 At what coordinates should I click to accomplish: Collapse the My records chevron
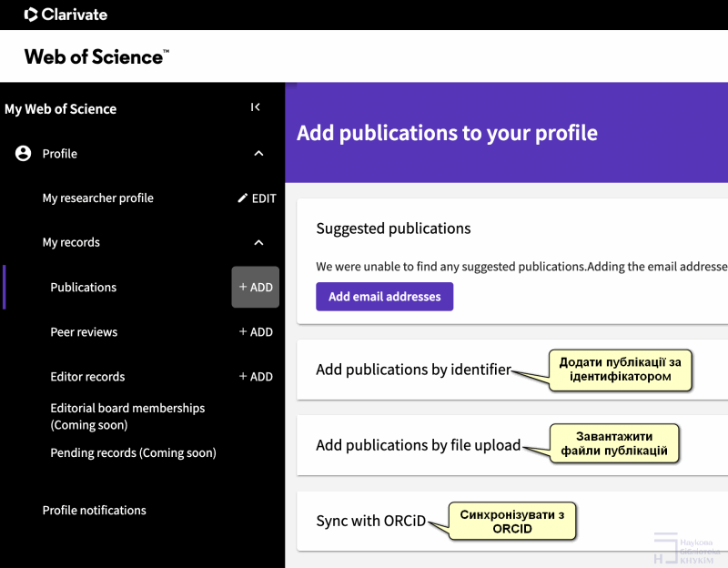point(258,243)
